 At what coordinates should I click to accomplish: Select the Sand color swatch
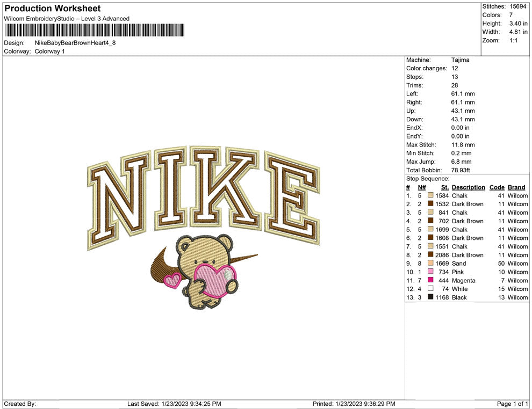430,263
